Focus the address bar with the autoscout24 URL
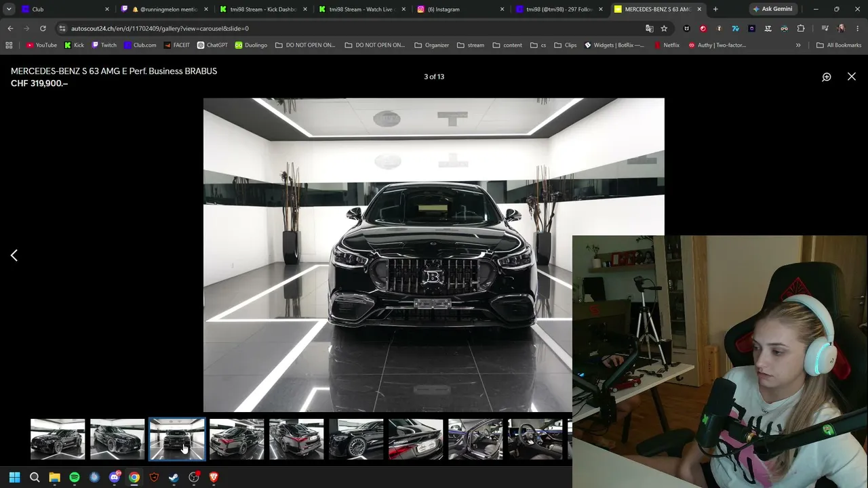 point(353,28)
